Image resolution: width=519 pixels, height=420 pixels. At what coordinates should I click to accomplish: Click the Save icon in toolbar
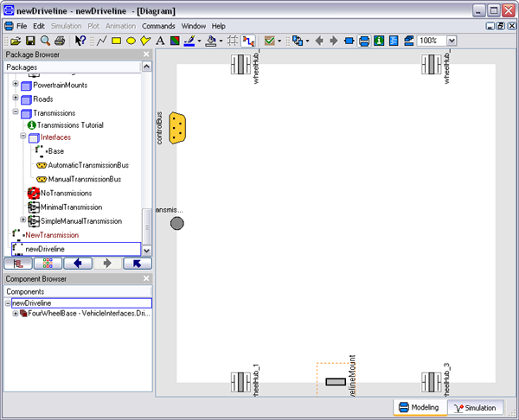pos(30,41)
